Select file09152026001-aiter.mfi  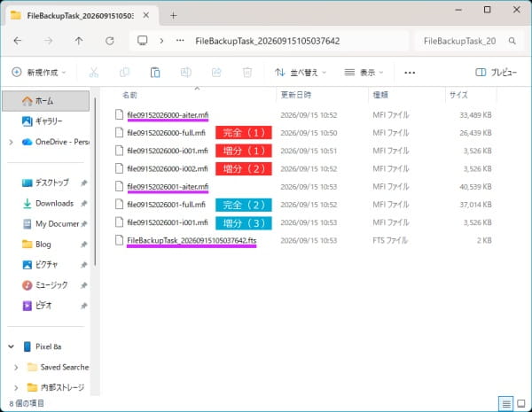(x=168, y=186)
